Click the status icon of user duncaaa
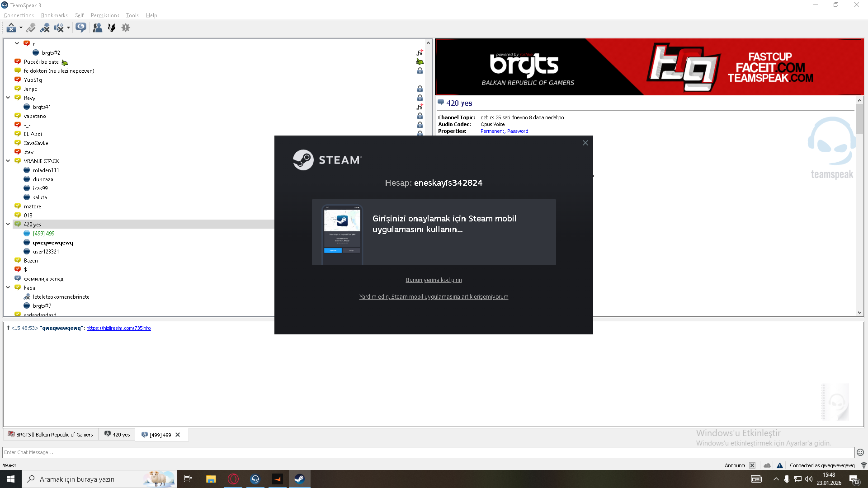868x488 pixels. coord(27,179)
